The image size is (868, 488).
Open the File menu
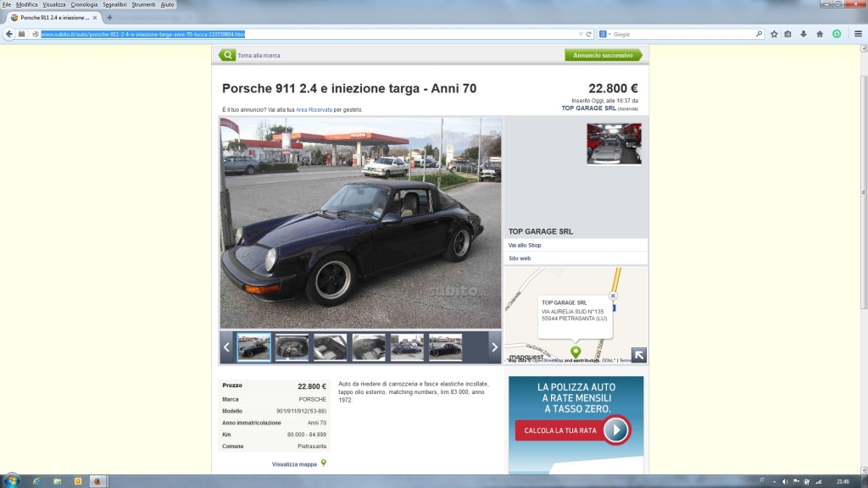pos(7,4)
